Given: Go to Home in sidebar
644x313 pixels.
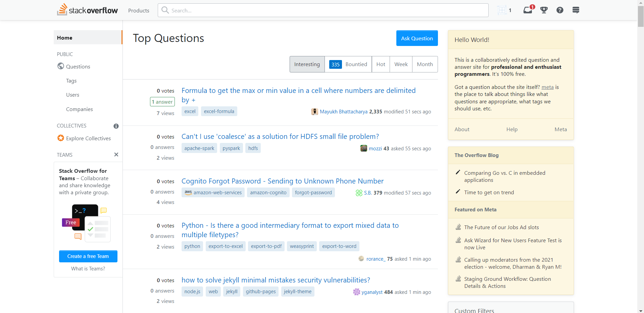Looking at the screenshot, I should [x=88, y=38].
